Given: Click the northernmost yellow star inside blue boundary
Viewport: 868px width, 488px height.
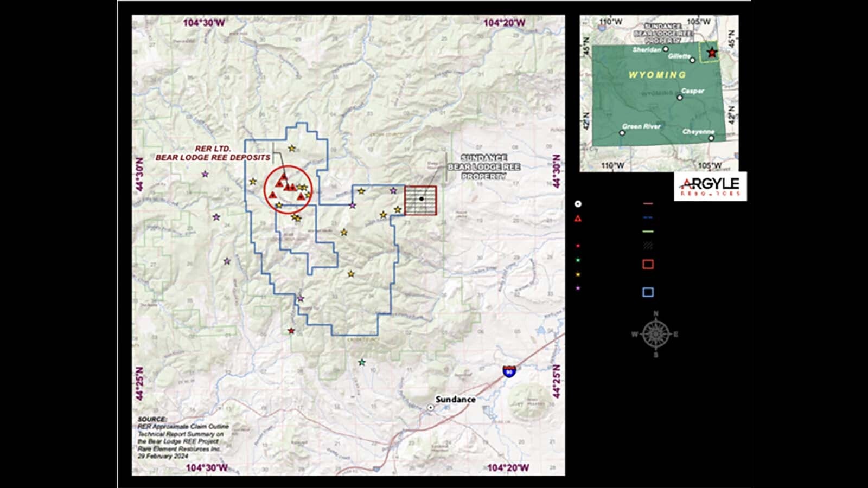Looking at the screenshot, I should pyautogui.click(x=292, y=148).
